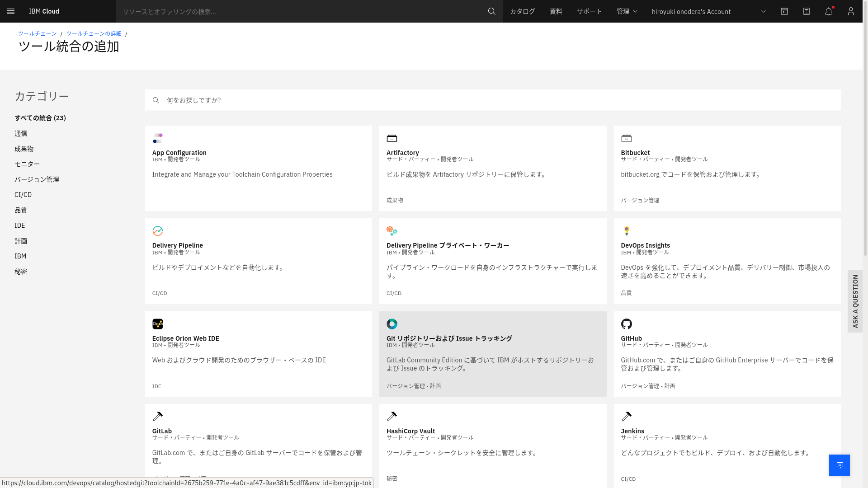
Task: Click the notifications bell icon
Action: pos(829,11)
